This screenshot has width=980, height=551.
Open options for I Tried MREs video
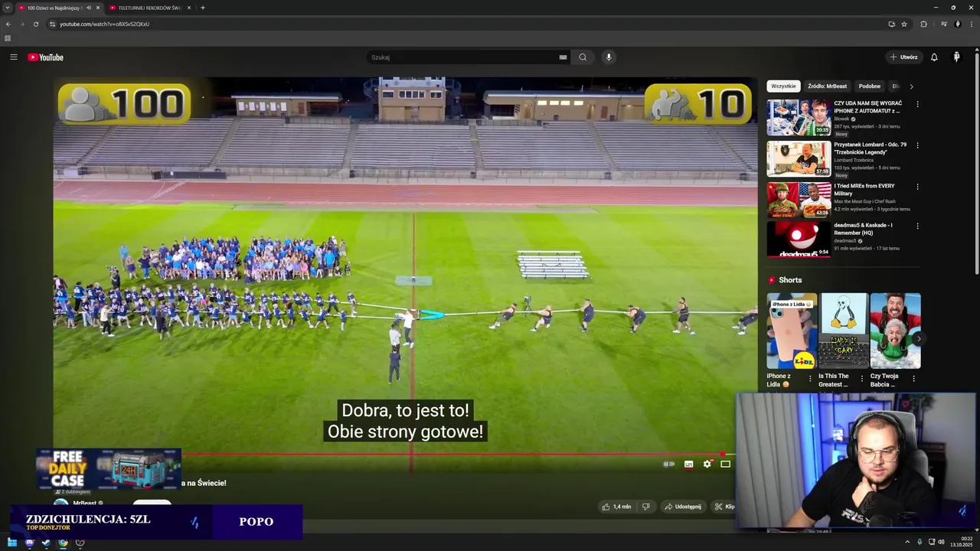click(x=917, y=187)
